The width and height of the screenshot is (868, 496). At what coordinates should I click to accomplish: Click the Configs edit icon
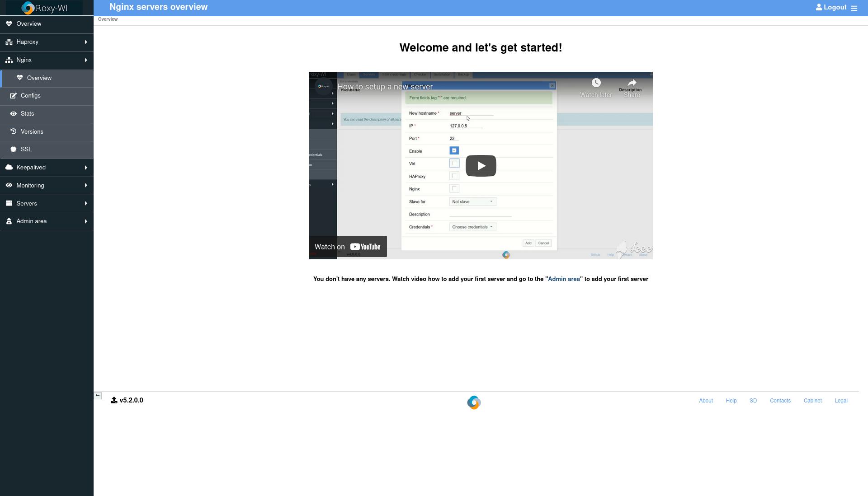[14, 96]
